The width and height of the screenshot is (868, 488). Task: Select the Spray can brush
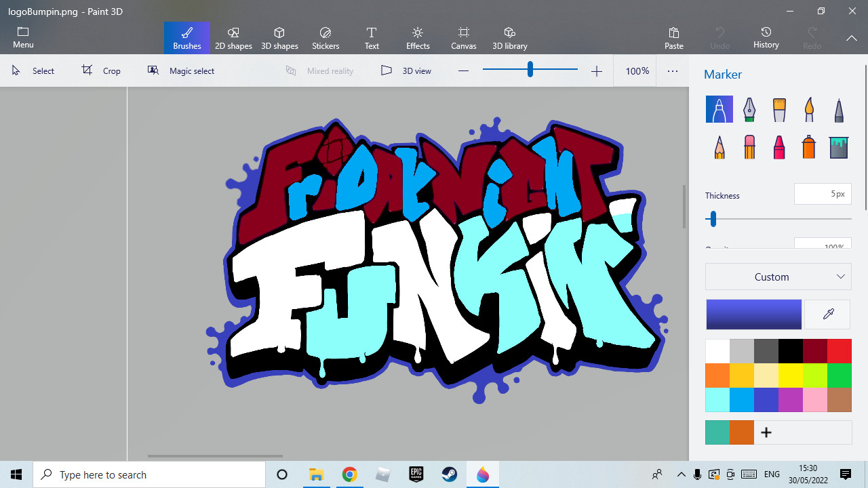[809, 146]
